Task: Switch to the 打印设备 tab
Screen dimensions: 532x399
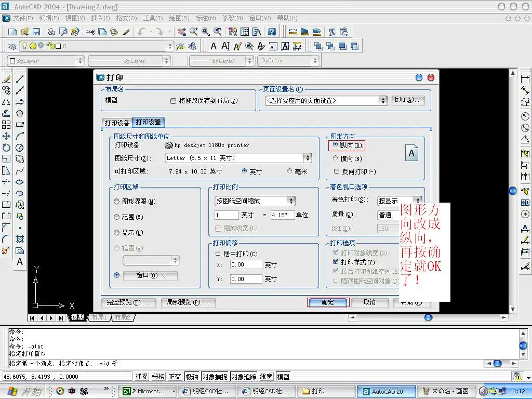Action: 117,123
